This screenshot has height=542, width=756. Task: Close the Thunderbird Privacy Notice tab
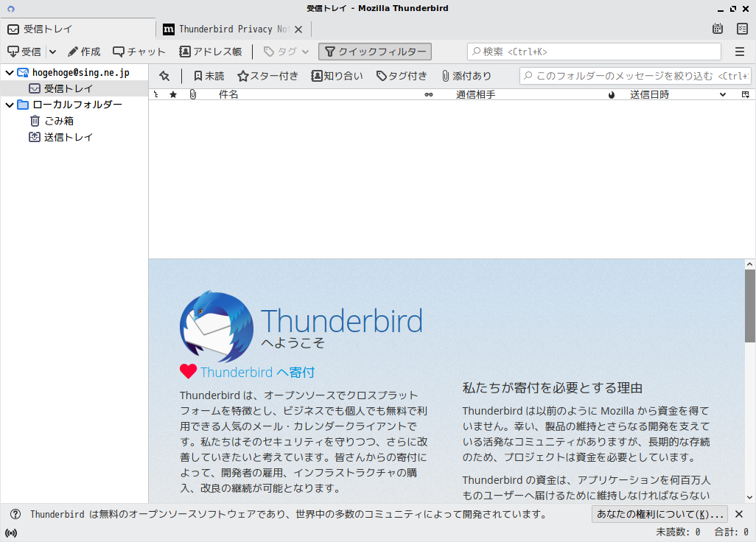pos(298,29)
